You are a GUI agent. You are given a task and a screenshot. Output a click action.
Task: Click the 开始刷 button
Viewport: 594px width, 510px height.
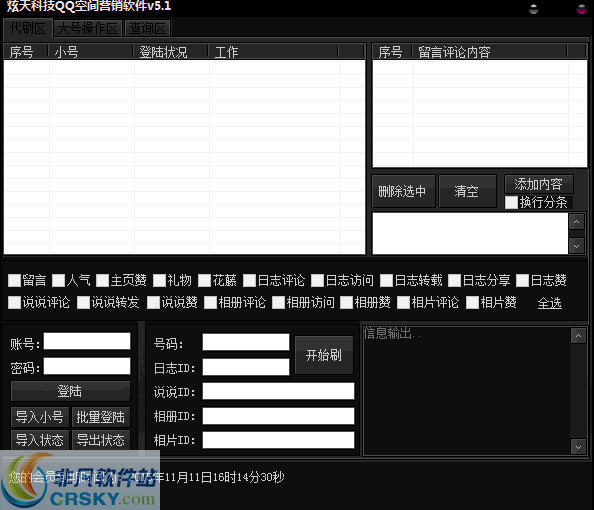324,355
